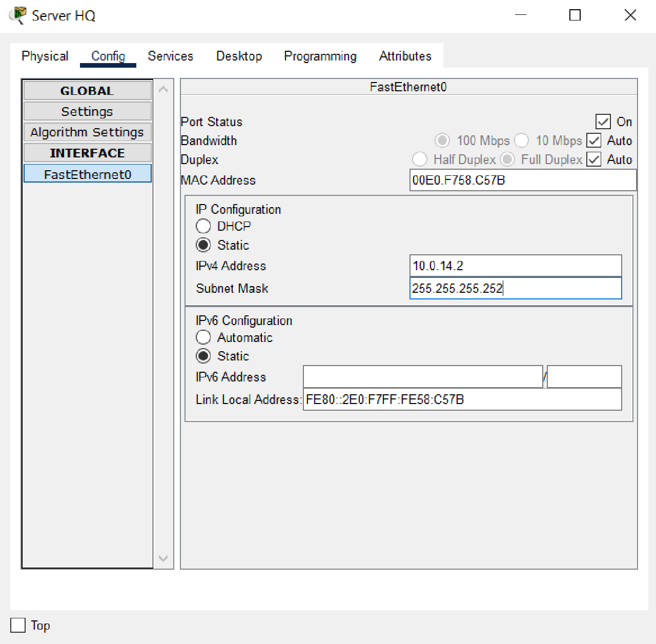Open the Programming tab
The image size is (656, 644).
tap(319, 56)
